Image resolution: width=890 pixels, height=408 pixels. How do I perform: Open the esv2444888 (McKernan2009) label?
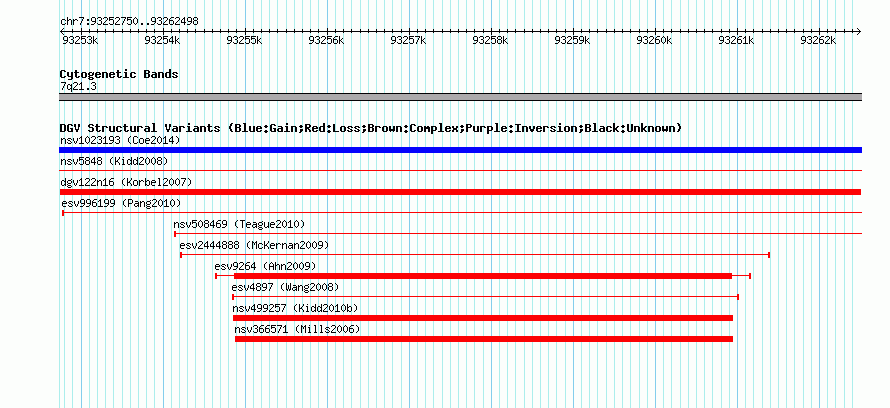pos(254,245)
